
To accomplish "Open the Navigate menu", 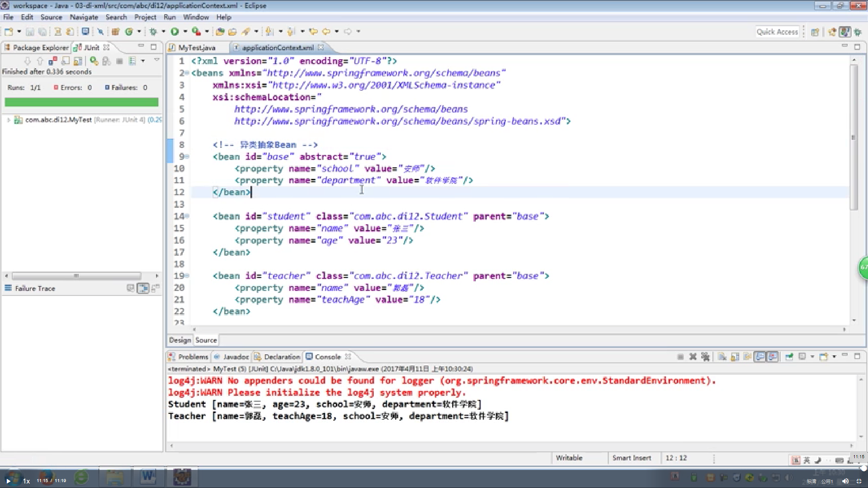I will click(84, 17).
